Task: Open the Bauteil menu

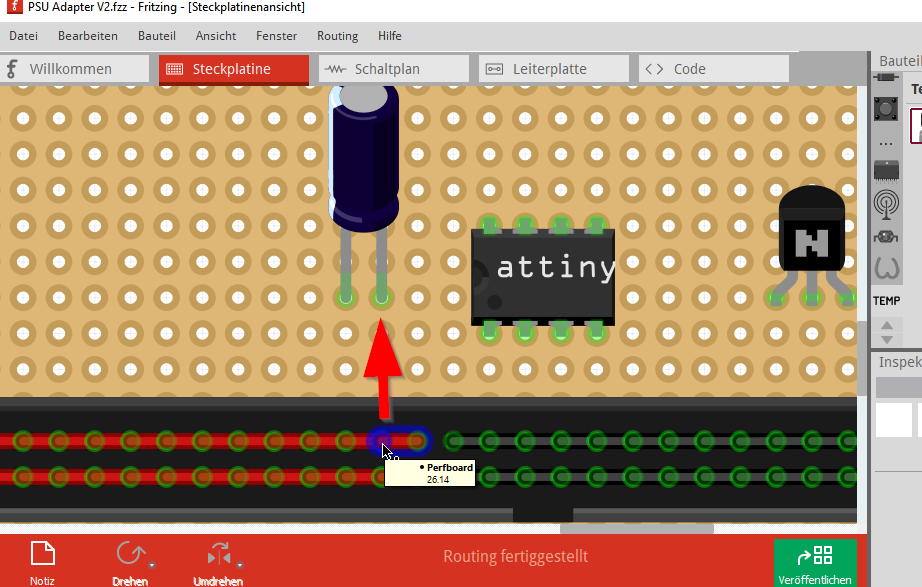Action: click(156, 36)
